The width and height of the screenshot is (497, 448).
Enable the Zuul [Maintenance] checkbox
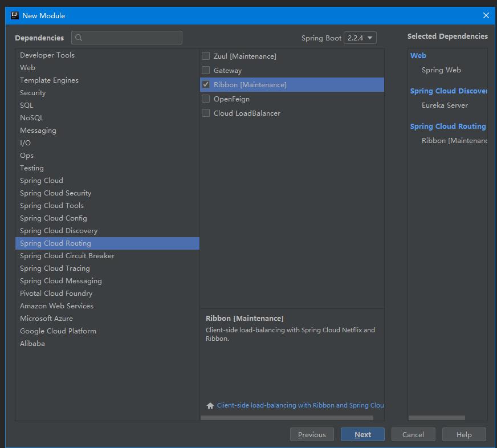click(x=206, y=56)
